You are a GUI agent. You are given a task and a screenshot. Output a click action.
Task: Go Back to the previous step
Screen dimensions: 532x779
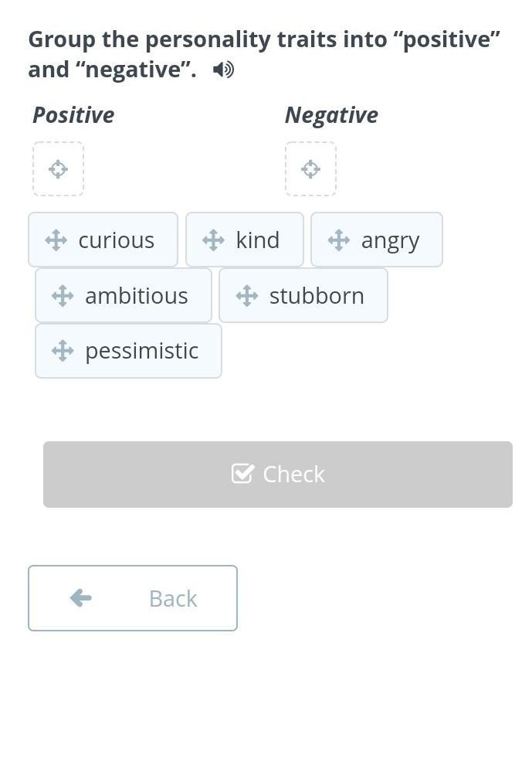(133, 598)
